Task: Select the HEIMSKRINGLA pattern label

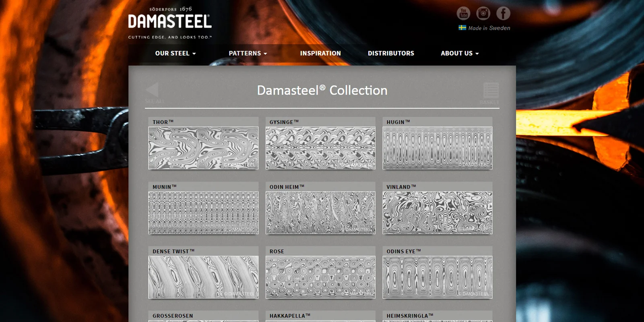Action: [x=410, y=316]
